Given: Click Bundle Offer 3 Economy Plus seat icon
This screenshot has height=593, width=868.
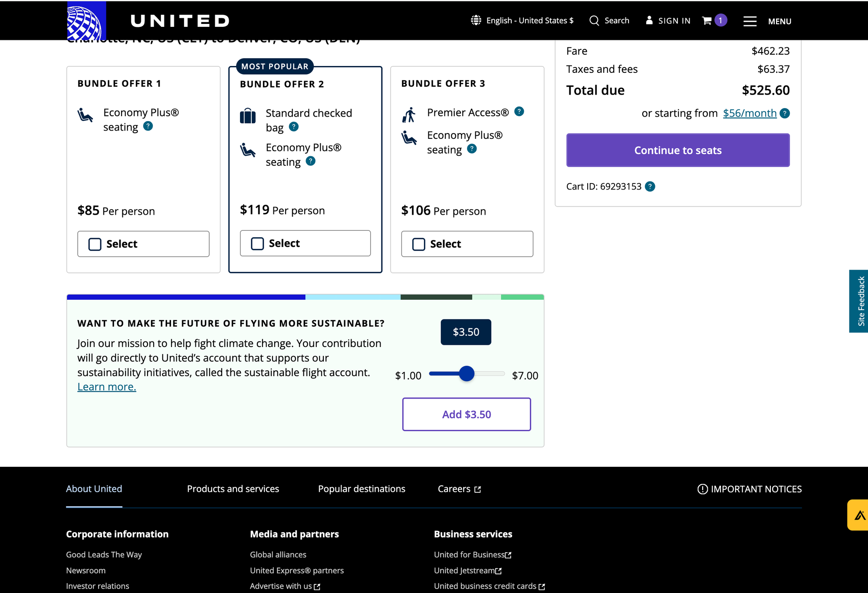Looking at the screenshot, I should pos(409,138).
